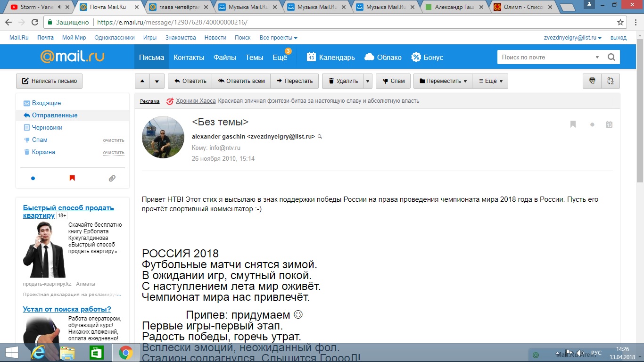The width and height of the screenshot is (644, 362).
Task: Click очистить next to Корзина
Action: pos(114,152)
